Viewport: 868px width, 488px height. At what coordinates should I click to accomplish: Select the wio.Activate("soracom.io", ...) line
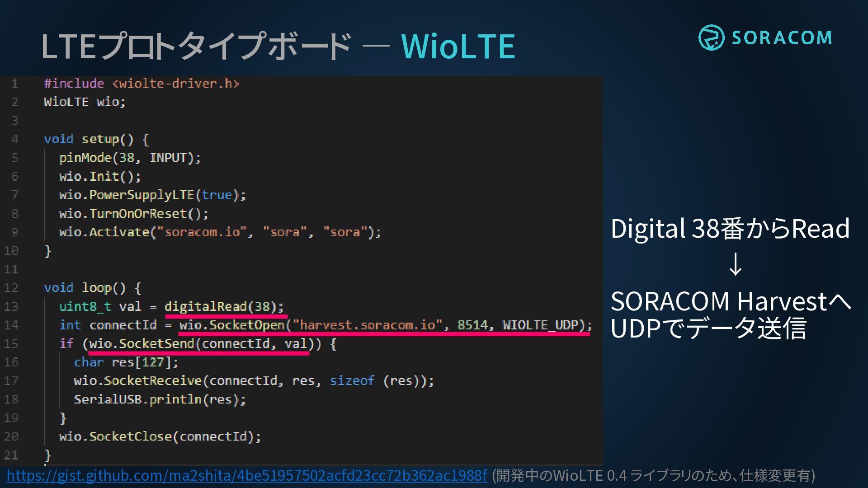[220, 232]
